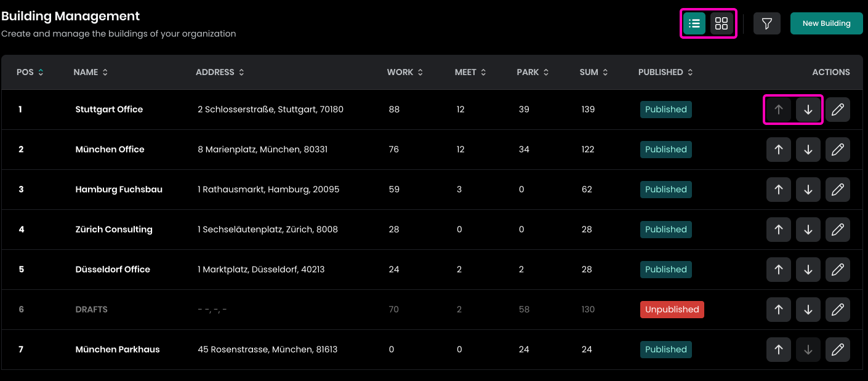The width and height of the screenshot is (868, 381).
Task: Switch to list view layout
Action: (694, 23)
